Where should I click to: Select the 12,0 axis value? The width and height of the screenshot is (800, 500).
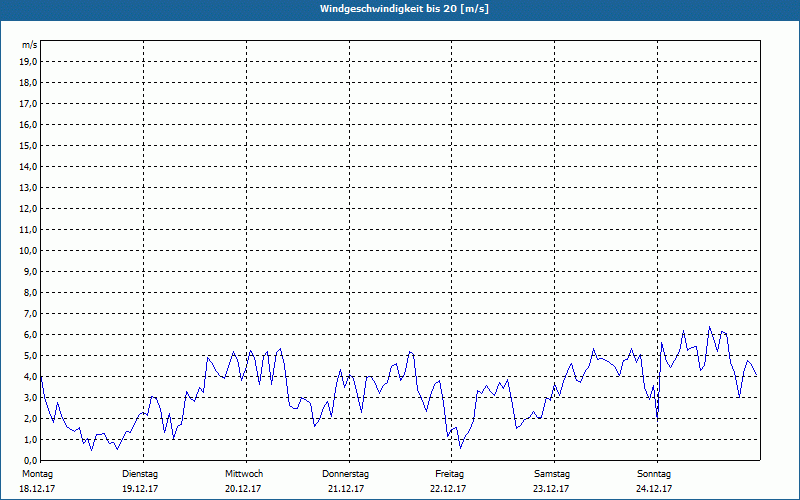point(28,209)
